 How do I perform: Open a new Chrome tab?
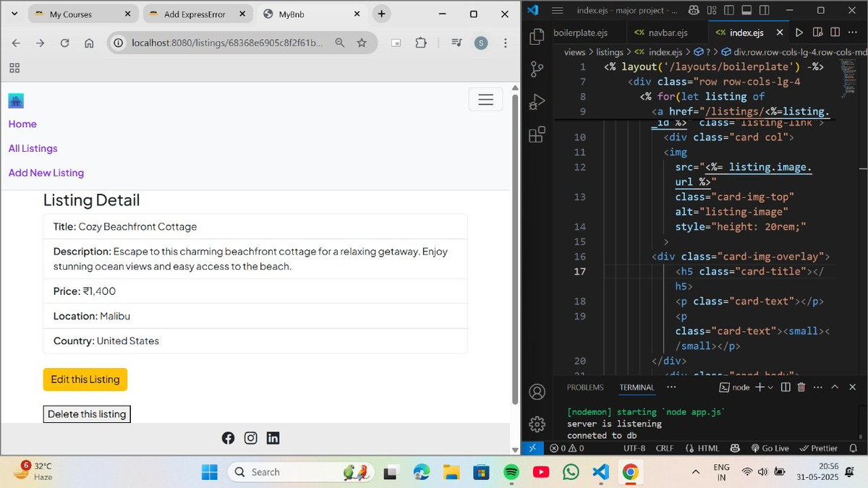381,14
